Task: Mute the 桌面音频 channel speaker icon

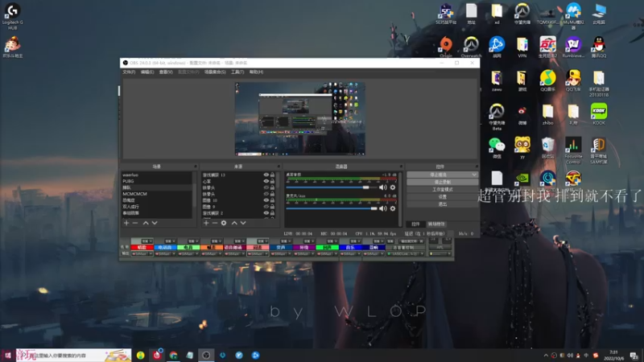Action: 383,187
